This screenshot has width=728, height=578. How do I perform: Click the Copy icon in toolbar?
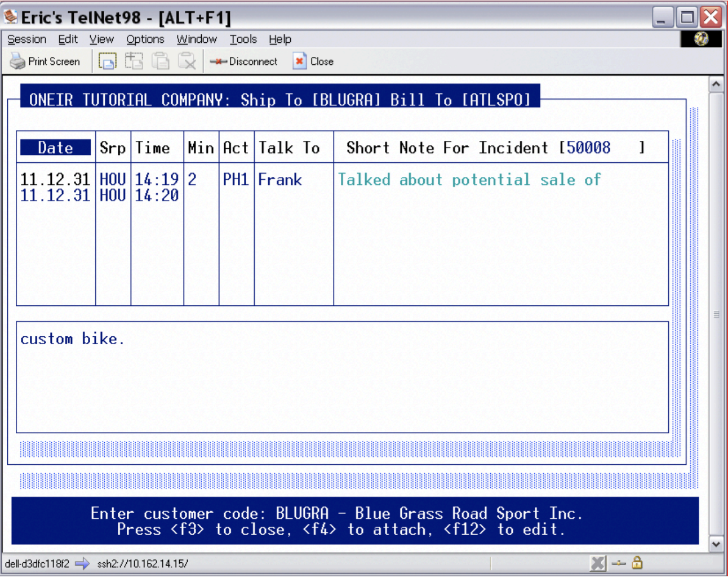(x=107, y=61)
